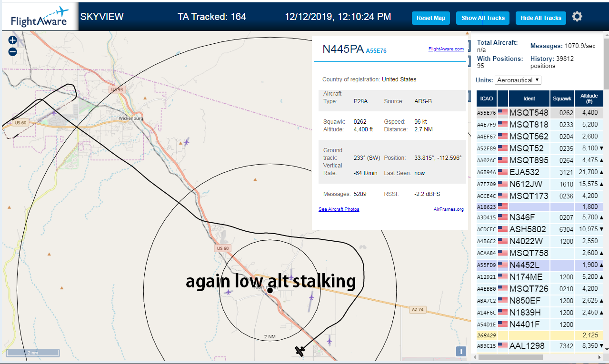Click the US flag in ASH5802 row
Viewport: 609px width, 364px height.
coord(503,229)
